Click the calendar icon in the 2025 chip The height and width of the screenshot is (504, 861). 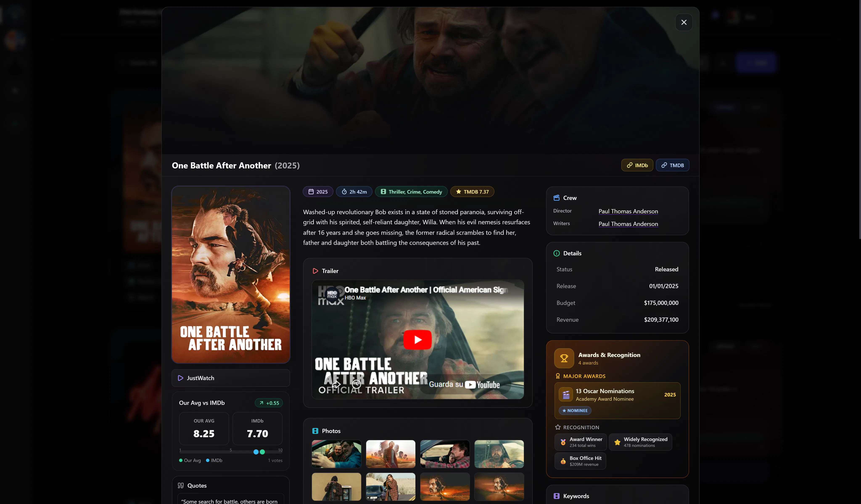coord(311,192)
